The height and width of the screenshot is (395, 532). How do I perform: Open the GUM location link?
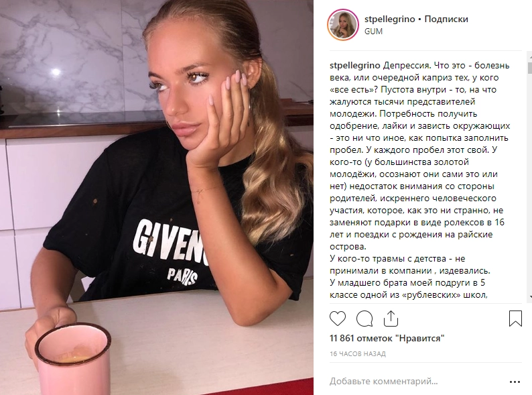coord(373,32)
